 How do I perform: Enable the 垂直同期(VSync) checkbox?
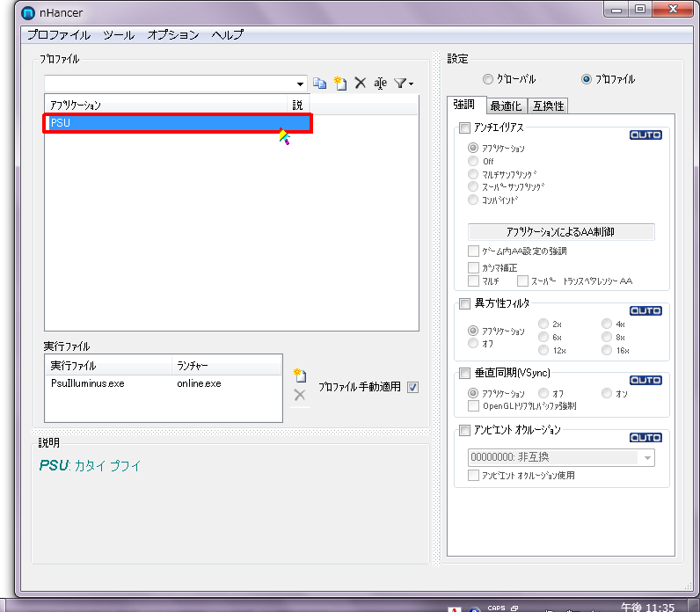pos(464,373)
